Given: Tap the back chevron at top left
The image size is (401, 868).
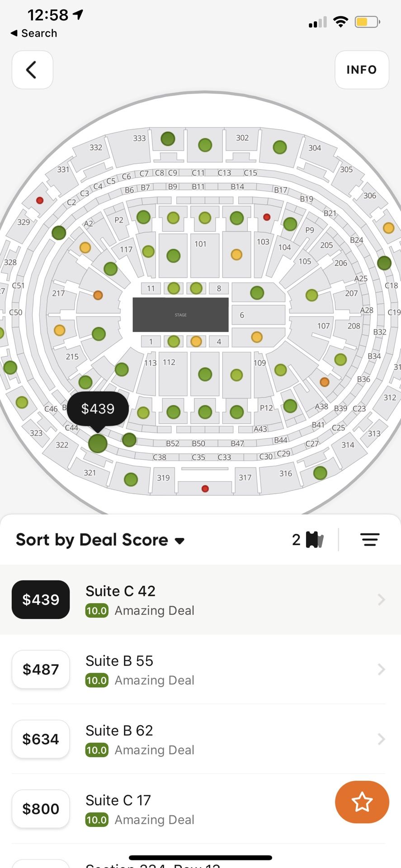Looking at the screenshot, I should (32, 70).
